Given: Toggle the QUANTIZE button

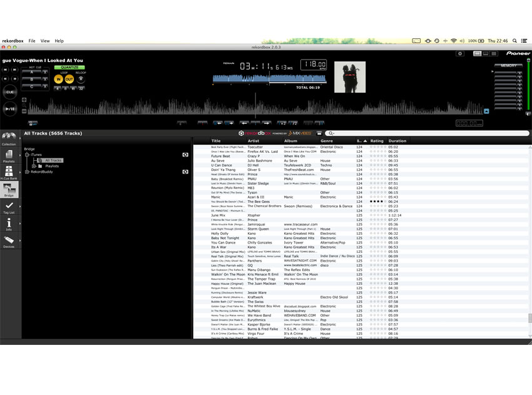Looking at the screenshot, I should 69,67.
